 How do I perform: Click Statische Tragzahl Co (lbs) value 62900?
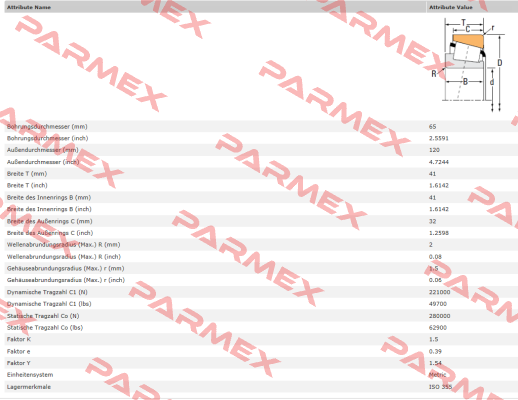(438, 328)
